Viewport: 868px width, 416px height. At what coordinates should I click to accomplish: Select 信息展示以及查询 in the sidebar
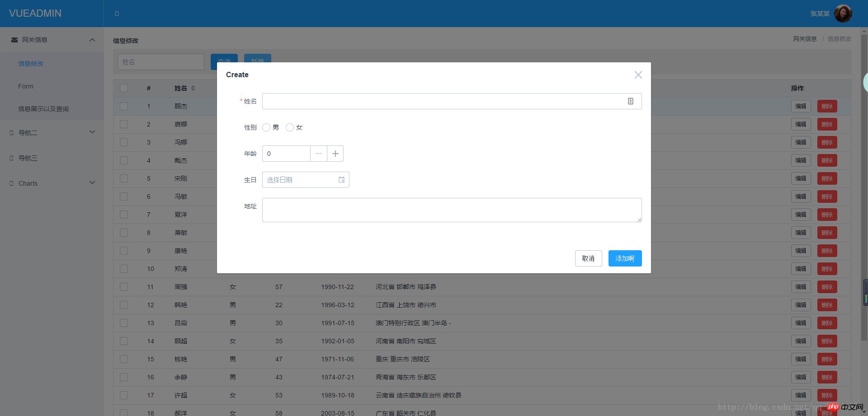pyautogui.click(x=43, y=108)
